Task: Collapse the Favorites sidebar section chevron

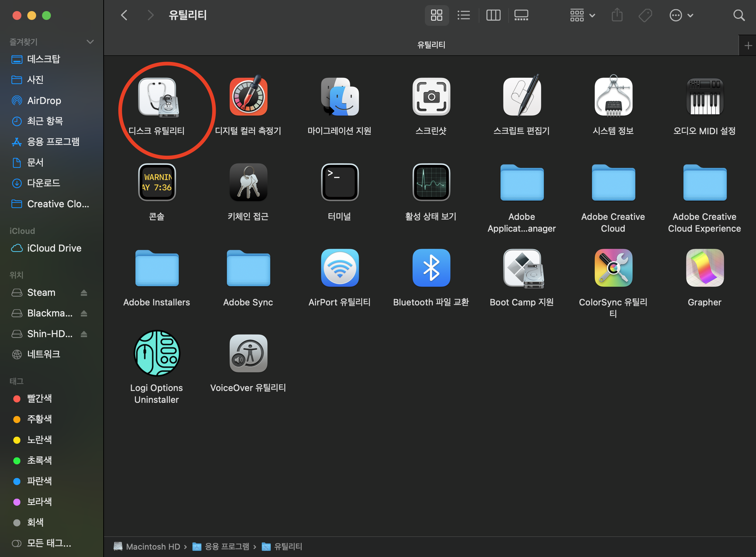Action: pyautogui.click(x=90, y=42)
